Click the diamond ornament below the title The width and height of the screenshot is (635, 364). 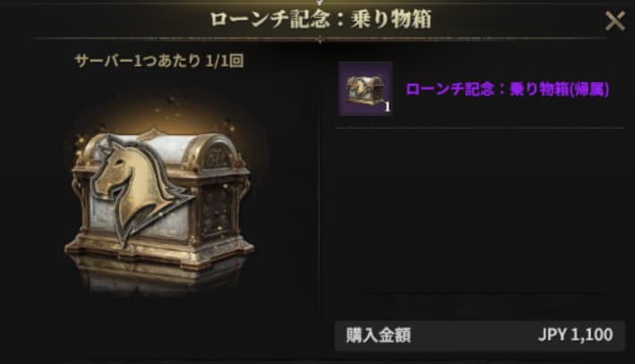(x=320, y=39)
